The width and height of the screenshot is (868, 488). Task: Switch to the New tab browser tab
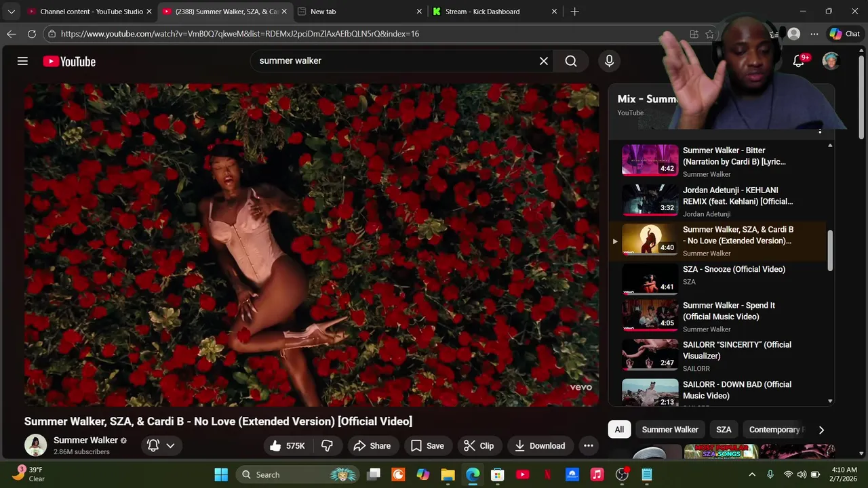click(x=359, y=12)
